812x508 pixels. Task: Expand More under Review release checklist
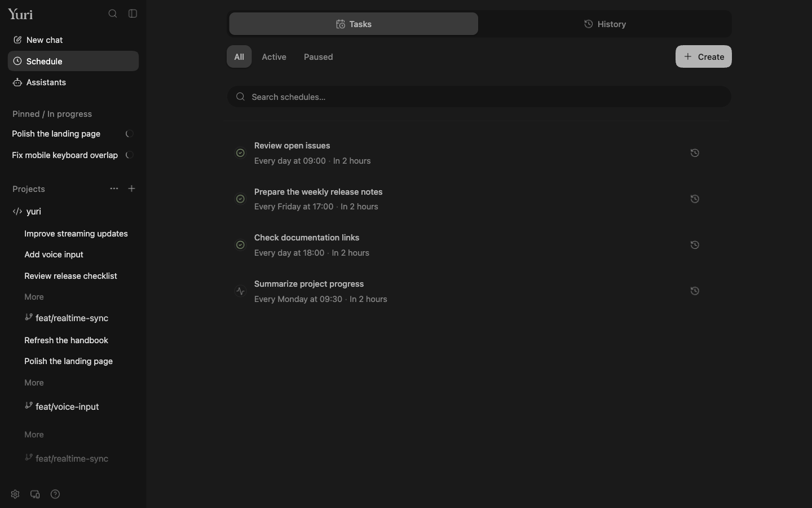pos(34,297)
